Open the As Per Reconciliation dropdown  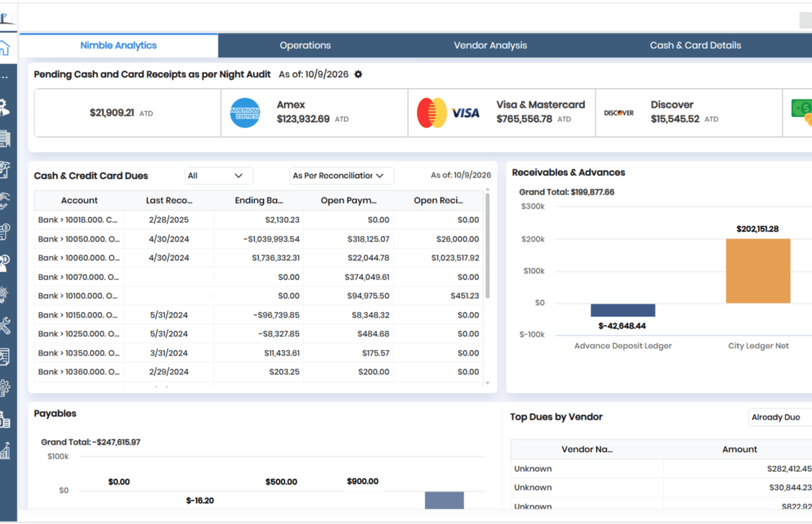(x=342, y=176)
